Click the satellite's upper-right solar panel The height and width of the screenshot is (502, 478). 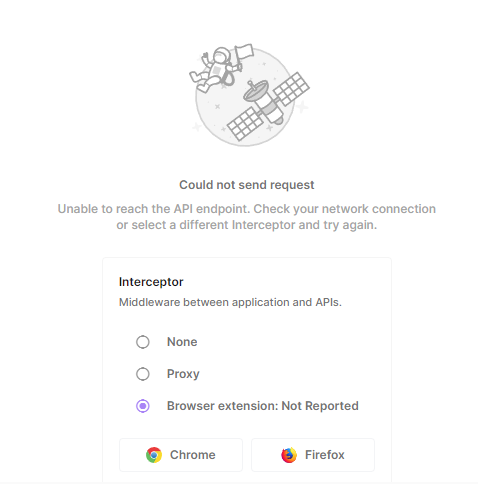[291, 89]
